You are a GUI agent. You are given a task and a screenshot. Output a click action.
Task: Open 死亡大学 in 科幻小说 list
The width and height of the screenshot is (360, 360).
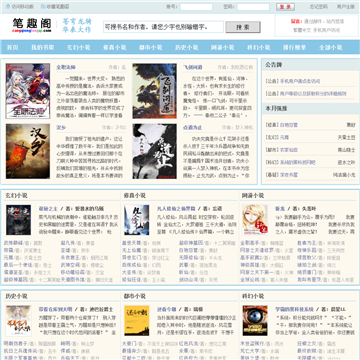(249, 351)
